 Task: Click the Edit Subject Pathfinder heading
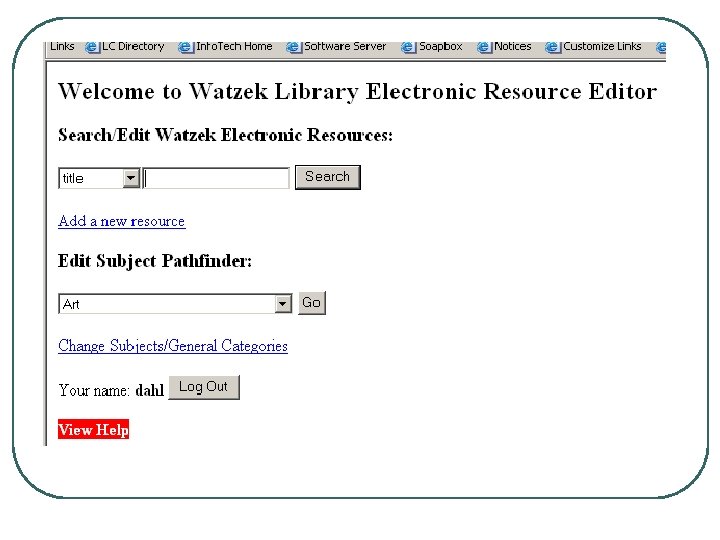(x=155, y=261)
